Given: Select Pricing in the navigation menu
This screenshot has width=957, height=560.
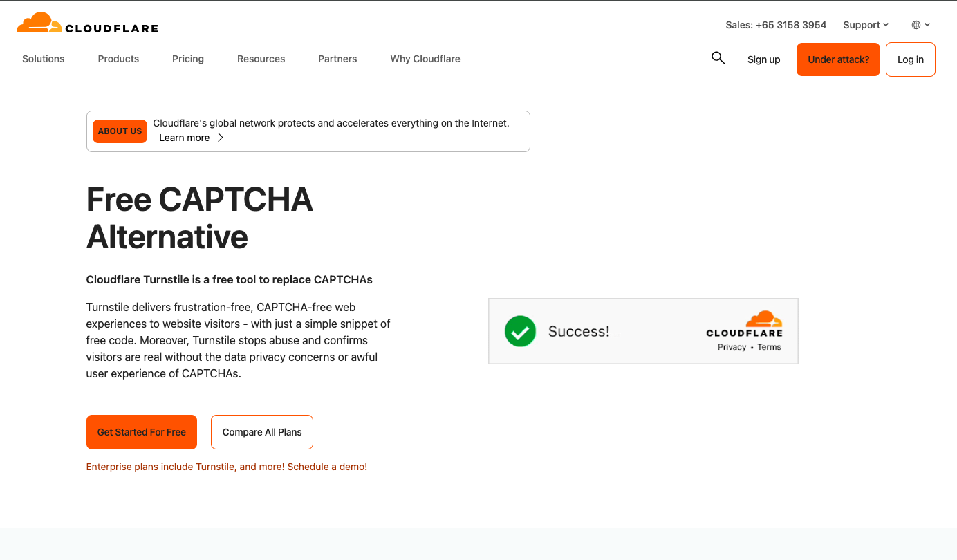Looking at the screenshot, I should pos(187,59).
